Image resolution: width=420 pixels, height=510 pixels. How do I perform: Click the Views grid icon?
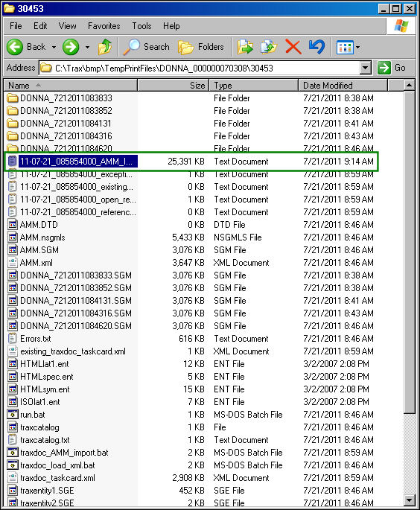345,48
